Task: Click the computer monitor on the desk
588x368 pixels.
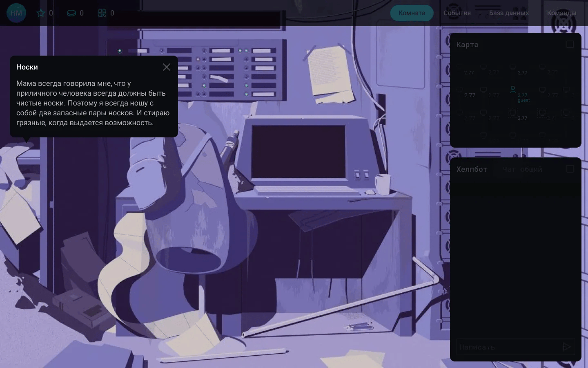Action: click(x=298, y=151)
